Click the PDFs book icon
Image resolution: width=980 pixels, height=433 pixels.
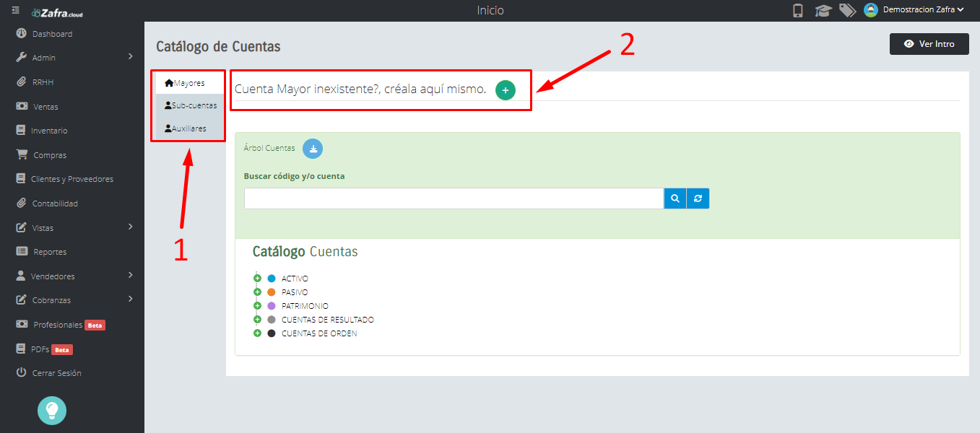pyautogui.click(x=21, y=349)
